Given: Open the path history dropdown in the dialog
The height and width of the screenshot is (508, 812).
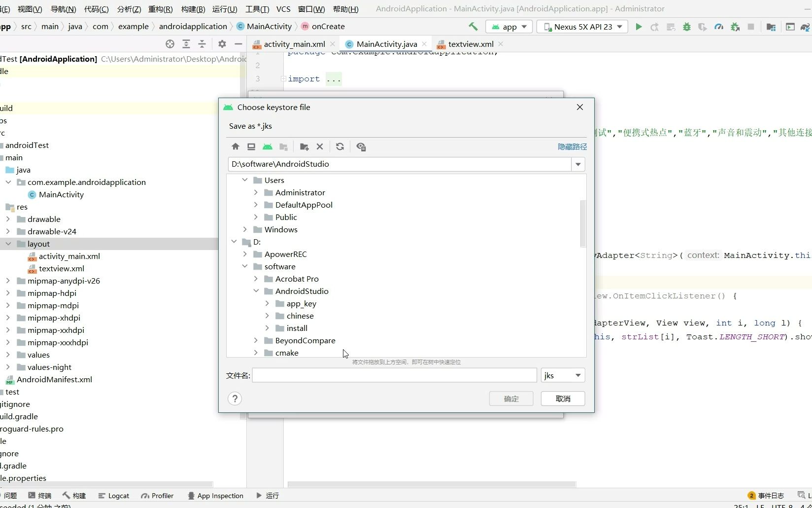Looking at the screenshot, I should [x=577, y=164].
